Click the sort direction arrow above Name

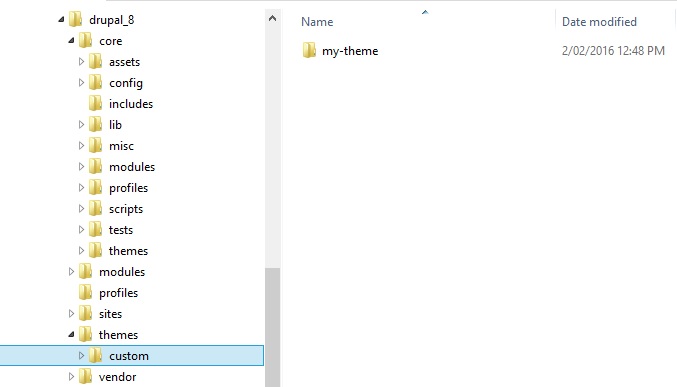(425, 12)
